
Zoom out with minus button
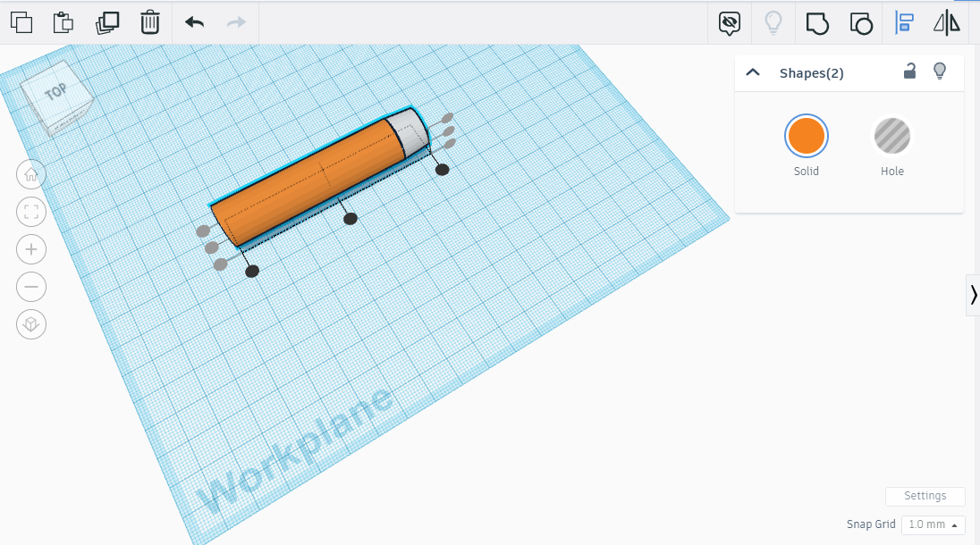[x=31, y=287]
